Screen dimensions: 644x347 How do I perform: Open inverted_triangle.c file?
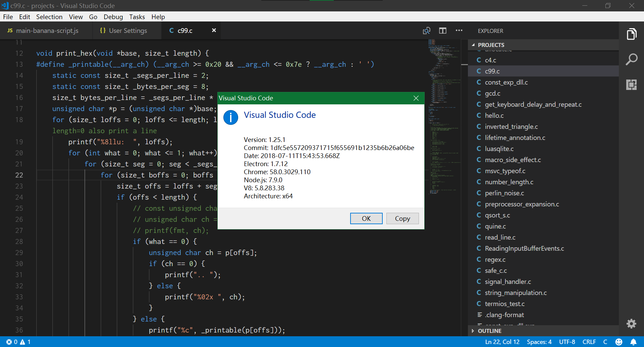[543, 127]
